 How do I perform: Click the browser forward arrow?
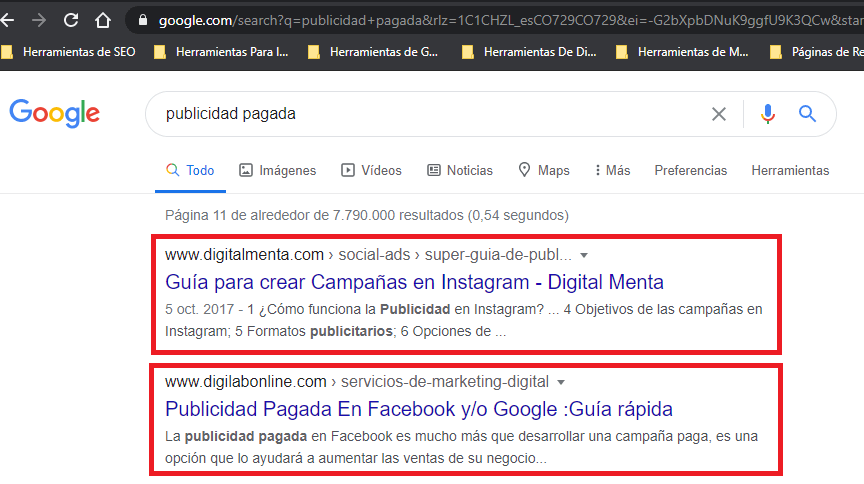click(x=39, y=20)
